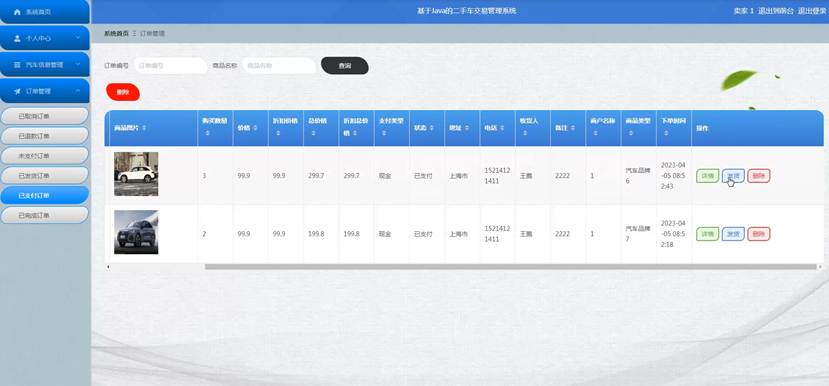Click the 2023-04-05 08:52:43 order time

tap(673, 176)
